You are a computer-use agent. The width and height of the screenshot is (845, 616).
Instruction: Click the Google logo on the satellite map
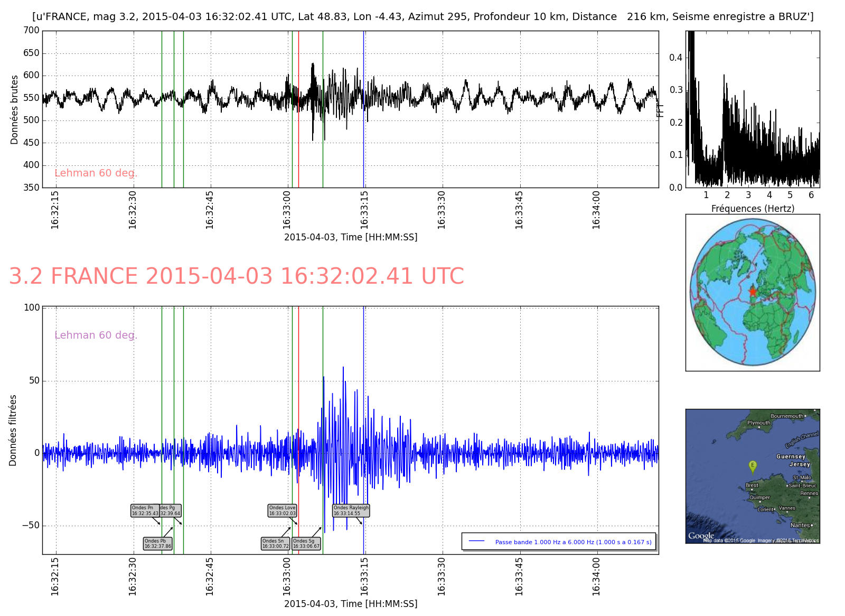point(701,536)
